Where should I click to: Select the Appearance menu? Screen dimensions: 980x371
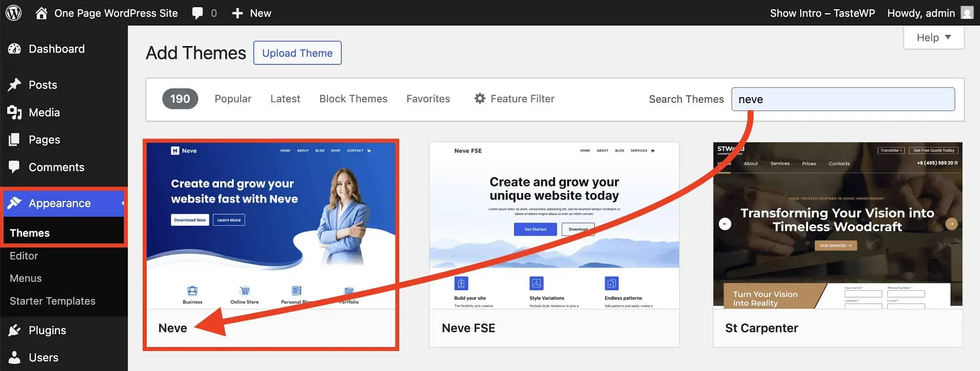[60, 203]
